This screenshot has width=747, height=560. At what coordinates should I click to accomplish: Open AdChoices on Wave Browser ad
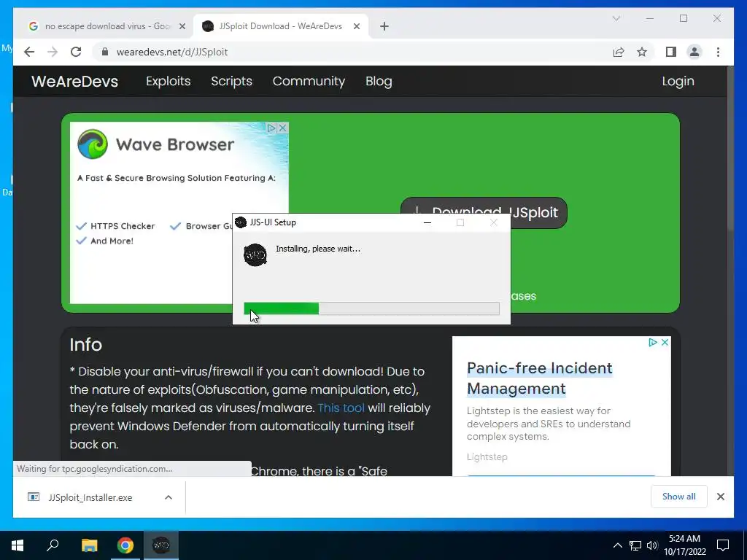point(271,128)
